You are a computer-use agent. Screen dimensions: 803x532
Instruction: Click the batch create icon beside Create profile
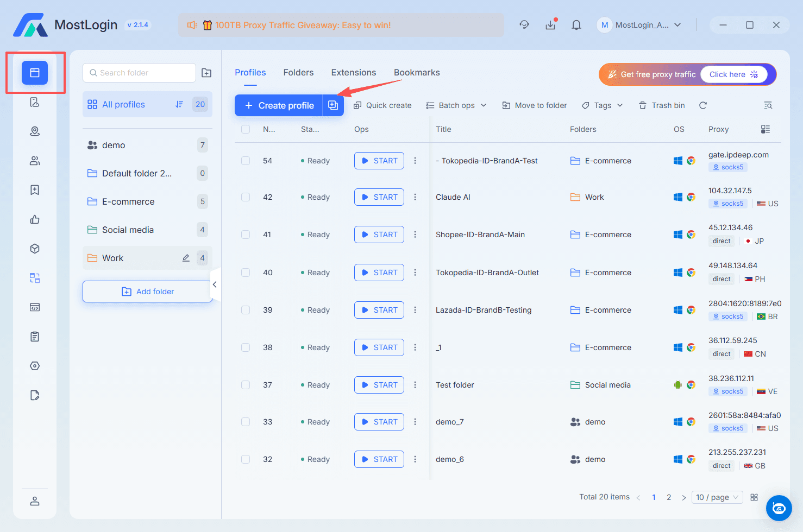click(333, 105)
